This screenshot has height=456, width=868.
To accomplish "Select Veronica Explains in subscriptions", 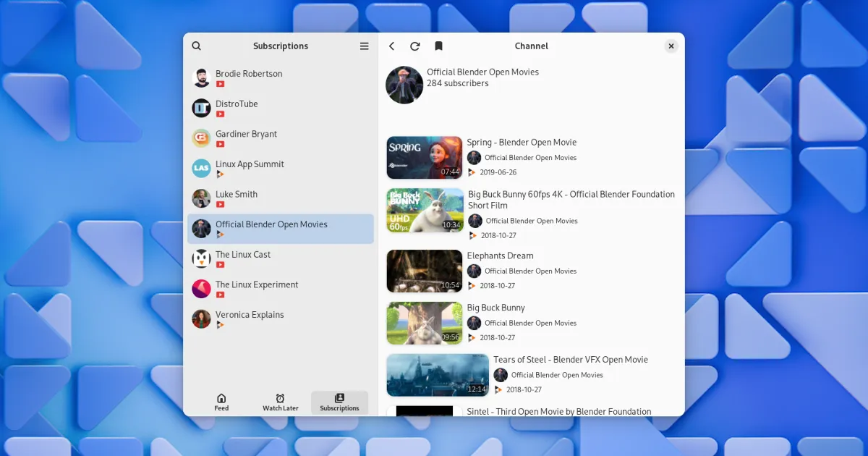I will coord(250,315).
